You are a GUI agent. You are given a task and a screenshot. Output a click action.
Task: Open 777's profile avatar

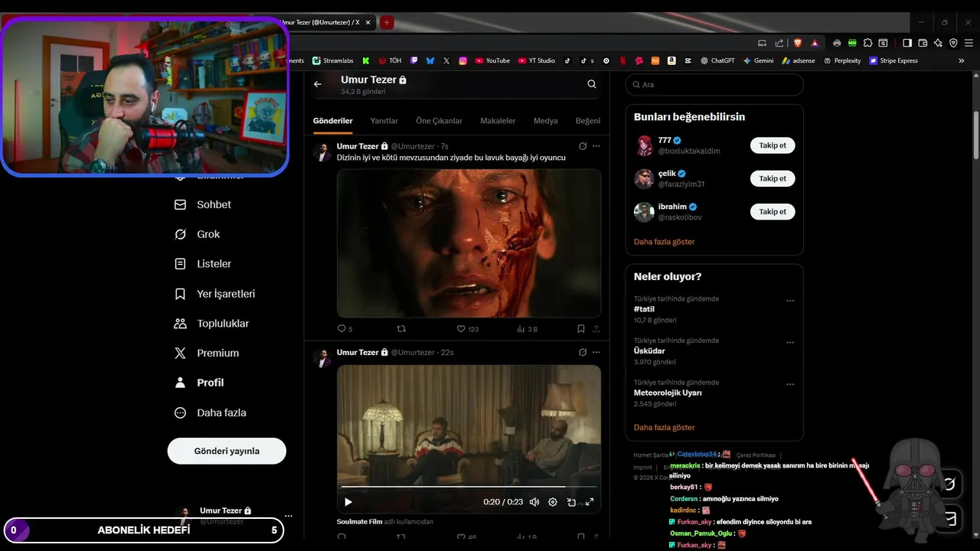click(644, 145)
